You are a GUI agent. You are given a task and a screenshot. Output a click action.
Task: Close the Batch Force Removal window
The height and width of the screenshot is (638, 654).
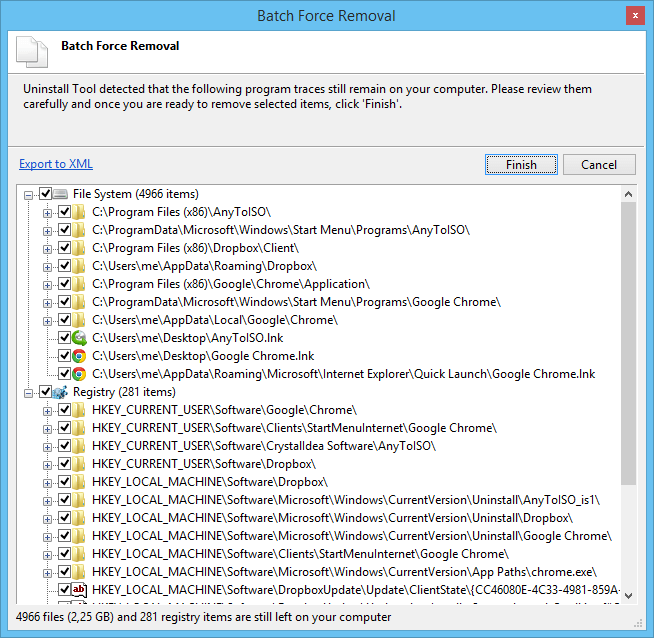(635, 15)
